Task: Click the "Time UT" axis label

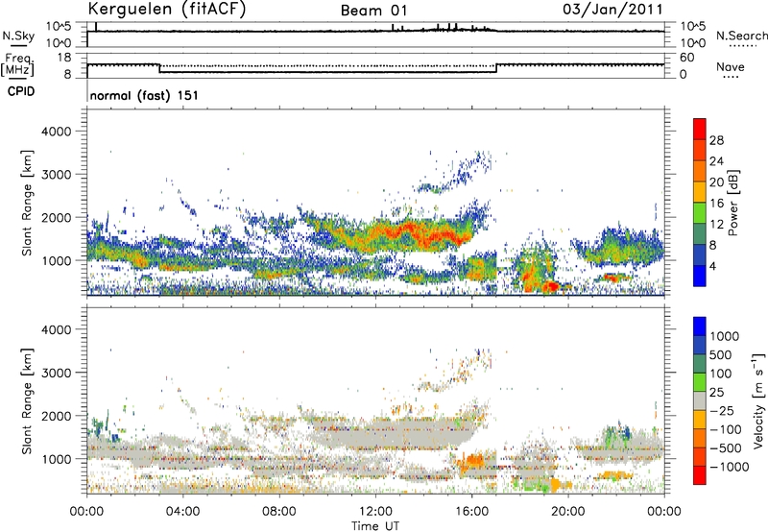Action: click(375, 526)
